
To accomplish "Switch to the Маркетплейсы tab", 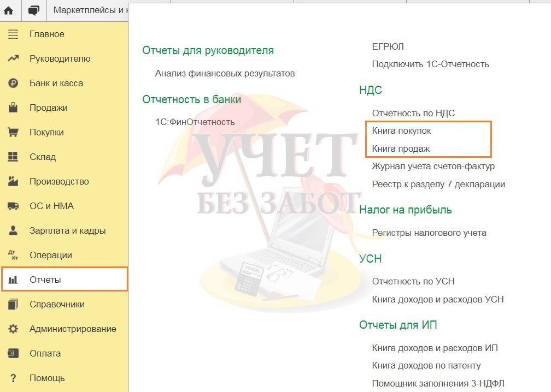I will click(x=90, y=10).
